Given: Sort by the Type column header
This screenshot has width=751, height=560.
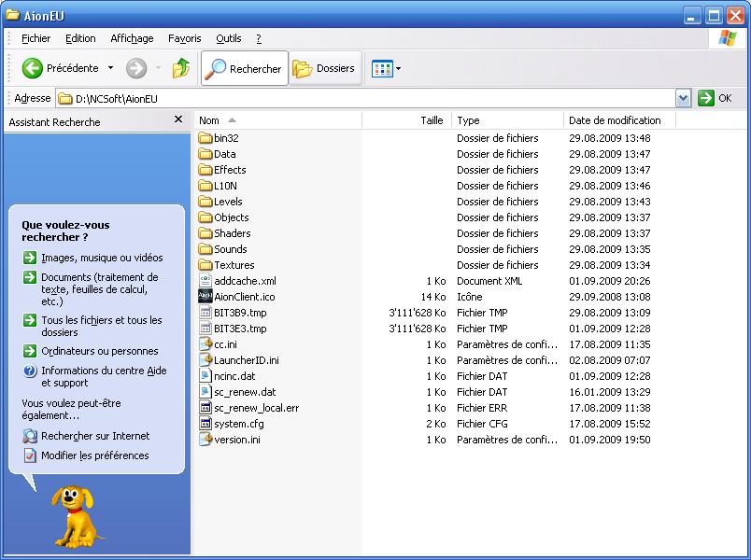Looking at the screenshot, I should coord(507,120).
